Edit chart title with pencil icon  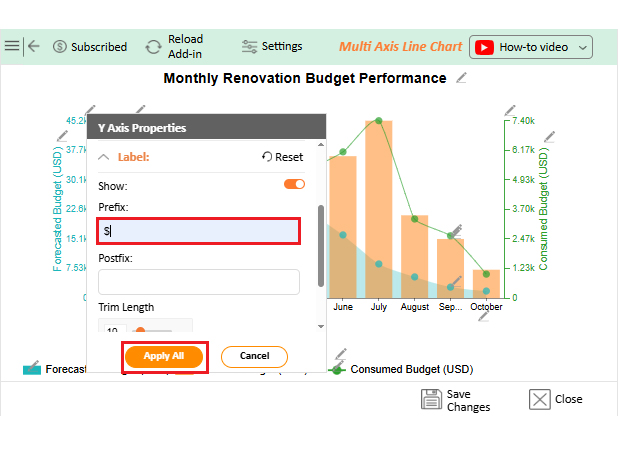[x=461, y=78]
